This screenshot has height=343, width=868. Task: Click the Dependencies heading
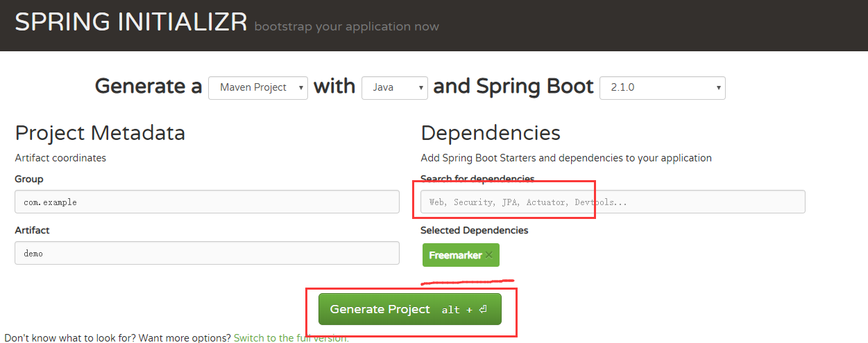point(491,132)
